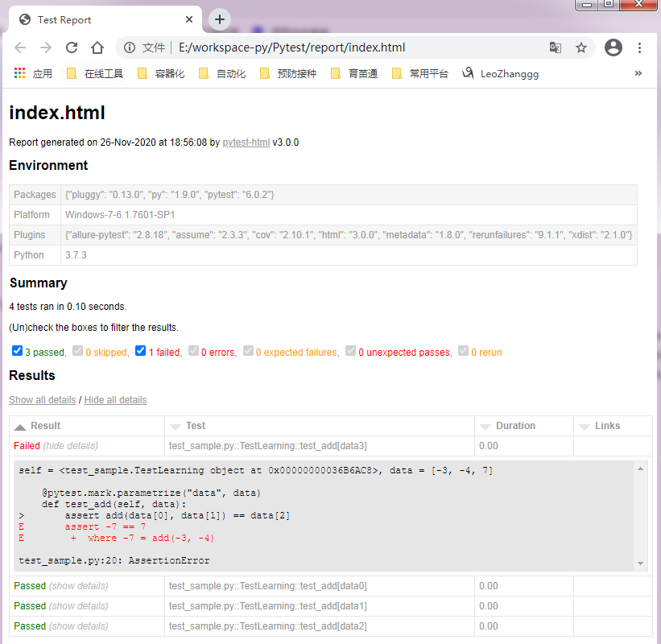The width and height of the screenshot is (661, 644).
Task: Open the translate page icon
Action: coord(556,47)
